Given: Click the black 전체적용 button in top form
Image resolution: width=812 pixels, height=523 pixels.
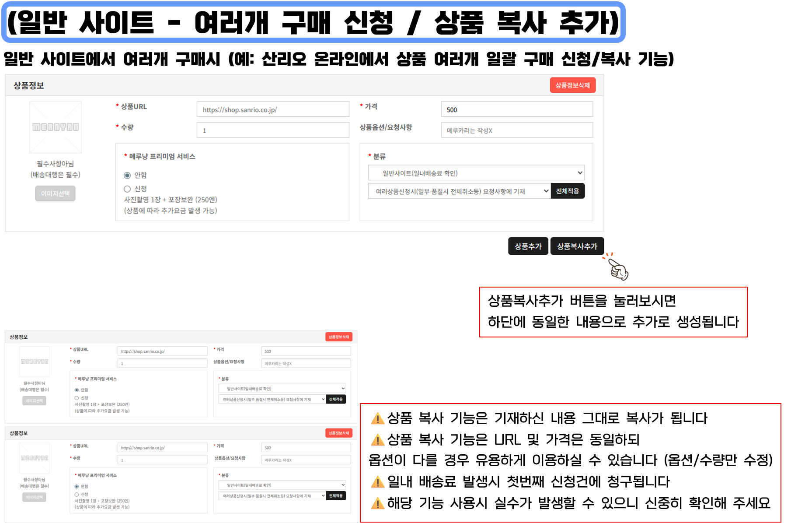Looking at the screenshot, I should (x=567, y=191).
